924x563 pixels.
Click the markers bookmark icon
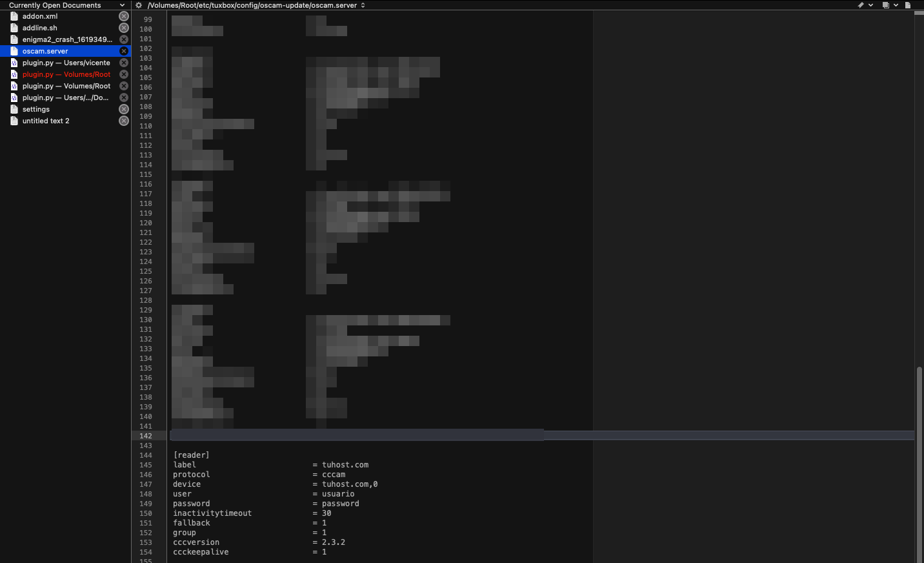(x=860, y=5)
